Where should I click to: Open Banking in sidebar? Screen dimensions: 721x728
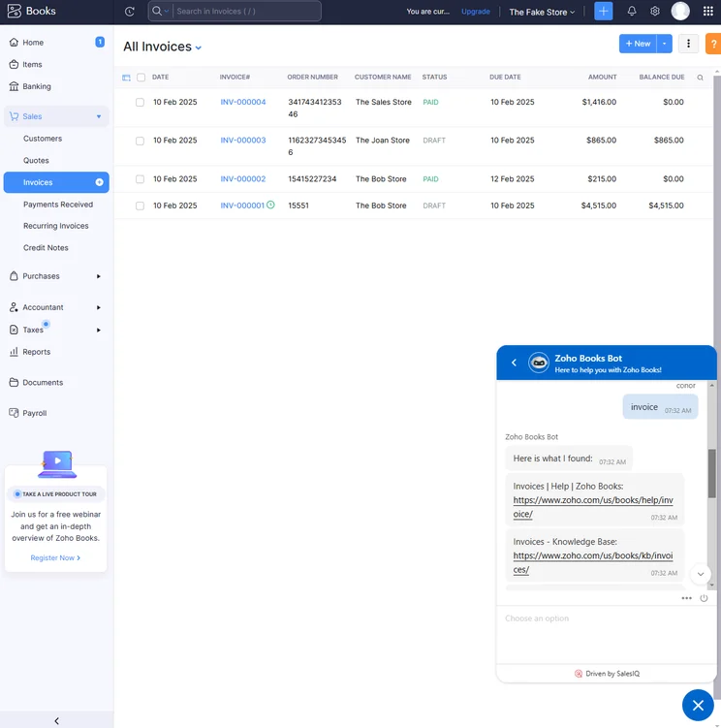pyautogui.click(x=37, y=86)
